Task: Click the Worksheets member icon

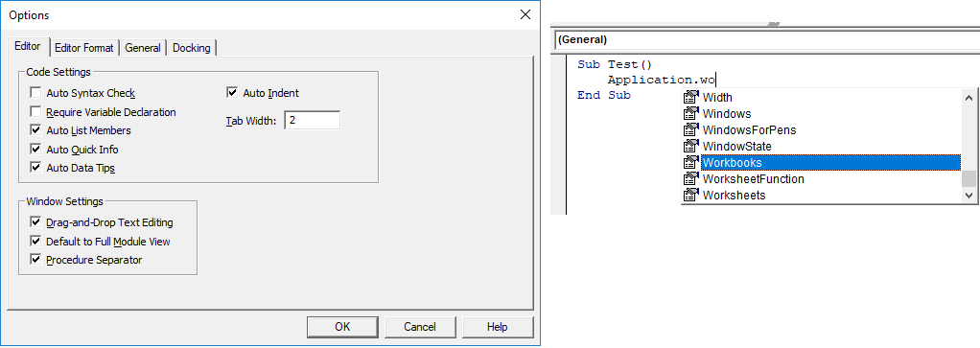Action: pos(690,195)
